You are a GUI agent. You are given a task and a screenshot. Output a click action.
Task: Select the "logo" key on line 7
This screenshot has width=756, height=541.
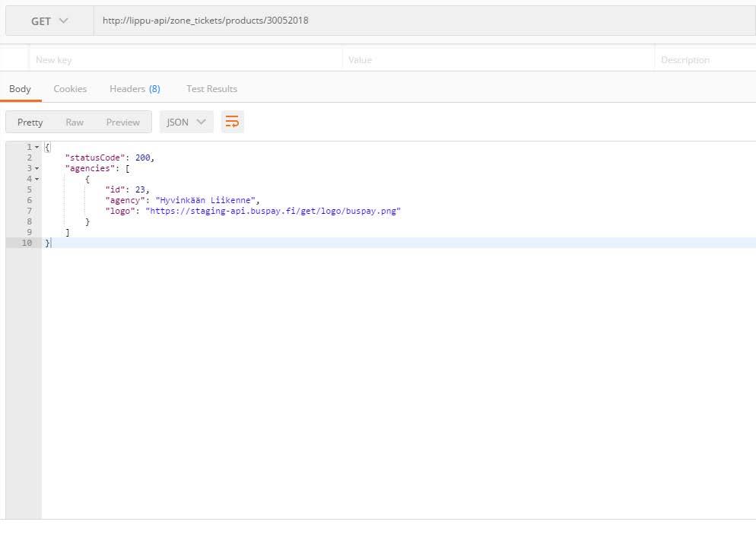pos(120,211)
